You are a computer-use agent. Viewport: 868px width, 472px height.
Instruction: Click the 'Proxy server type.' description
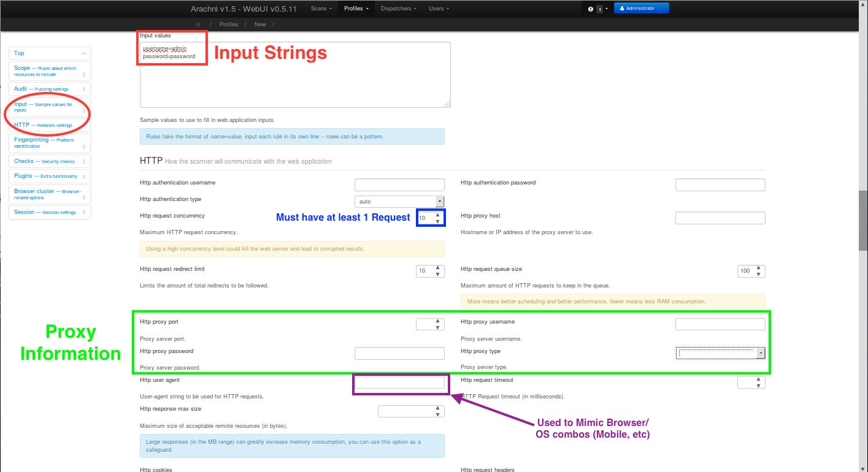click(x=484, y=367)
